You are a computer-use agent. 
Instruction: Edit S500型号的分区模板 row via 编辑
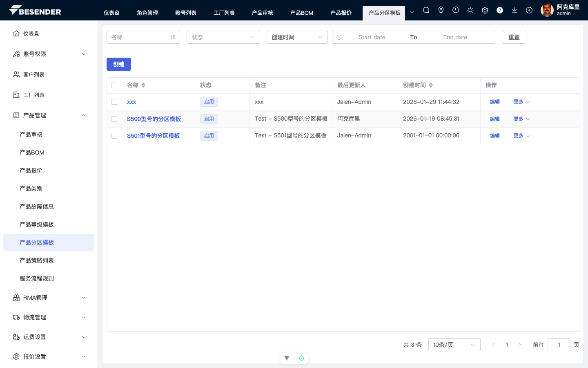[495, 119]
